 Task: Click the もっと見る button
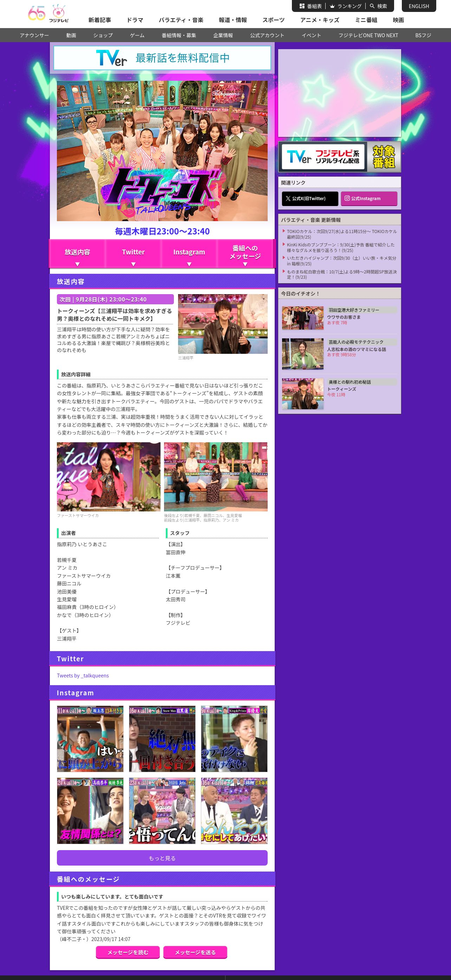pos(162,858)
